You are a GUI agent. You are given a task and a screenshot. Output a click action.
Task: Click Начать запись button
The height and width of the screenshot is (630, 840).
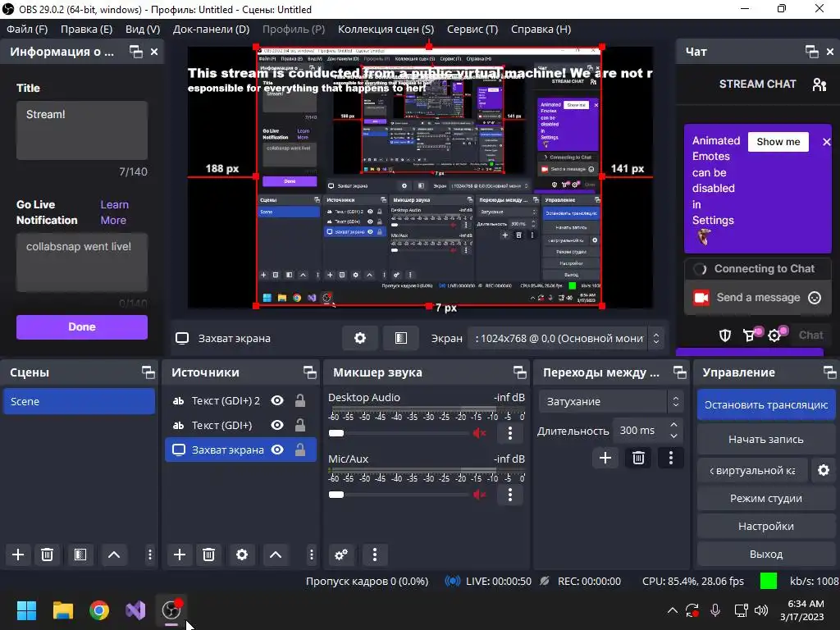click(x=766, y=440)
